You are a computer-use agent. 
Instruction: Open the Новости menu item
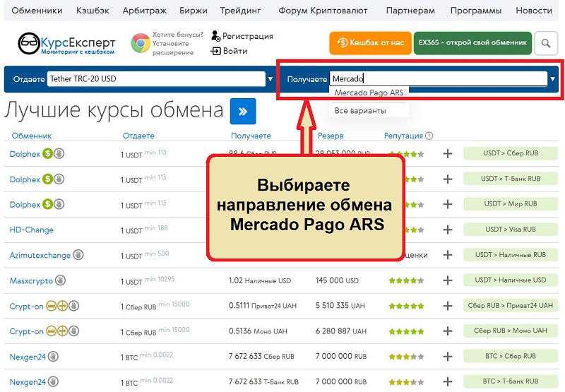point(534,11)
